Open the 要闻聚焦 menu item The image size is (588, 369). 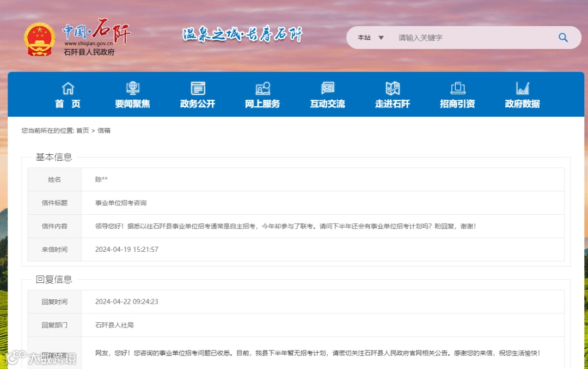click(133, 104)
